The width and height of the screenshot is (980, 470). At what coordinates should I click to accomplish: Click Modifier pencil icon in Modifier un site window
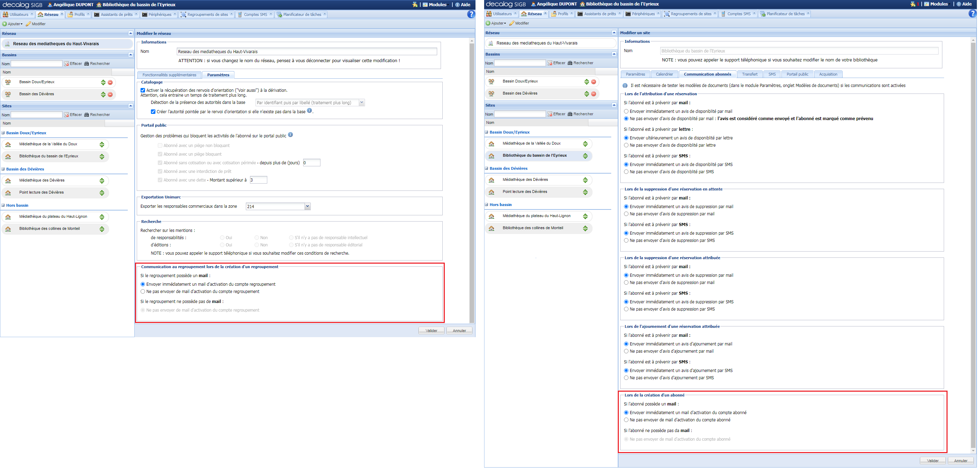pyautogui.click(x=512, y=23)
